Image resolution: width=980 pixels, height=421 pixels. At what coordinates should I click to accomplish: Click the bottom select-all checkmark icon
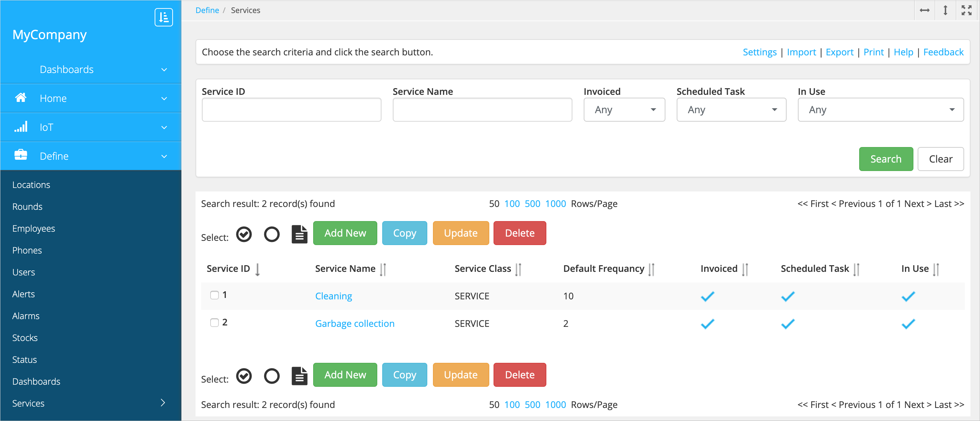coord(244,376)
